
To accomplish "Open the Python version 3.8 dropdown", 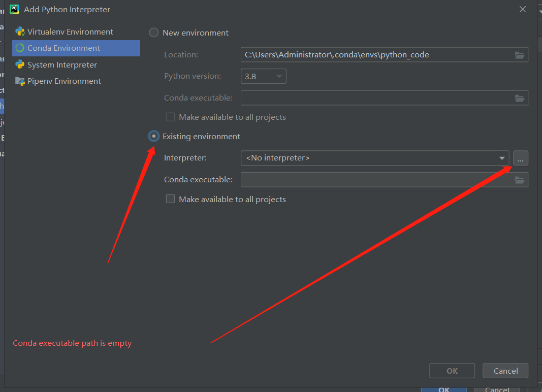I will [264, 76].
